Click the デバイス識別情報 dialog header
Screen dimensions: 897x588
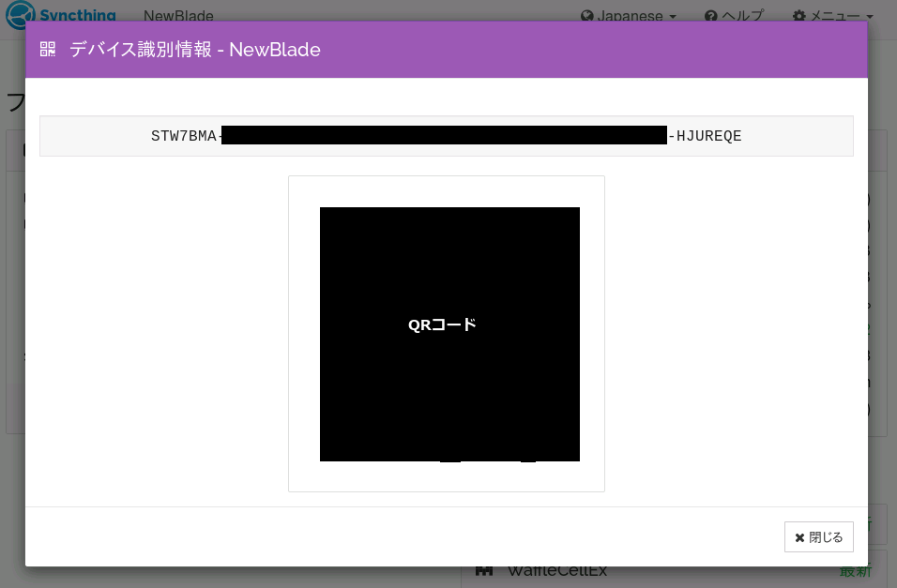click(x=194, y=50)
